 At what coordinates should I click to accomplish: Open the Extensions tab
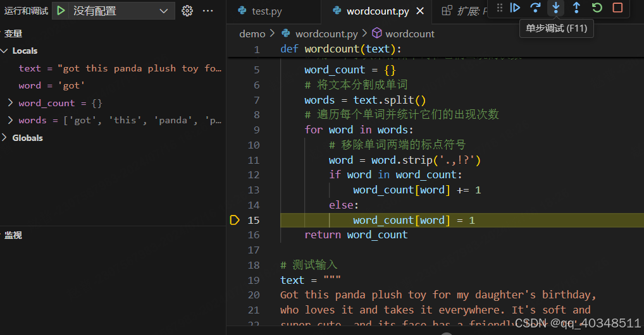click(x=464, y=11)
